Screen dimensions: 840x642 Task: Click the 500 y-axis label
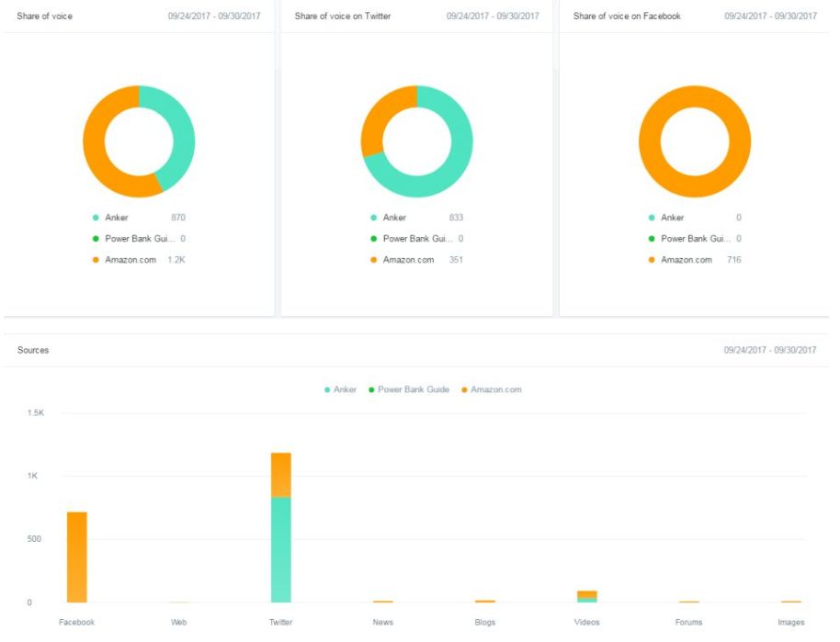click(x=34, y=539)
